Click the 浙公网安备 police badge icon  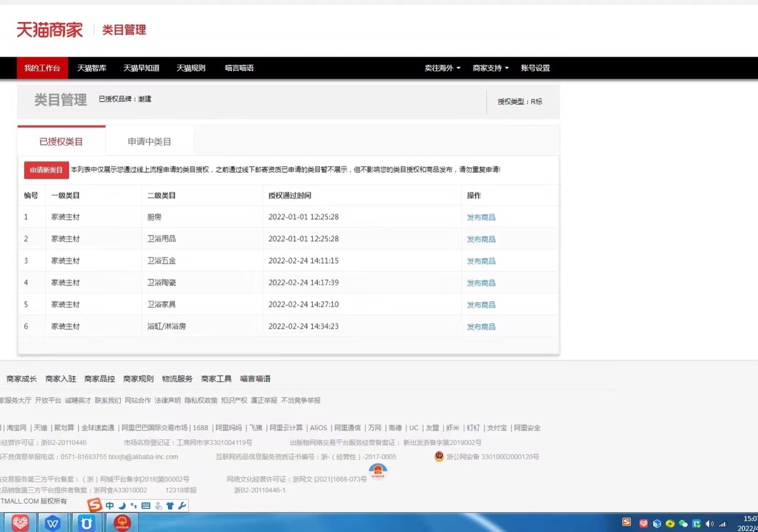pos(439,456)
